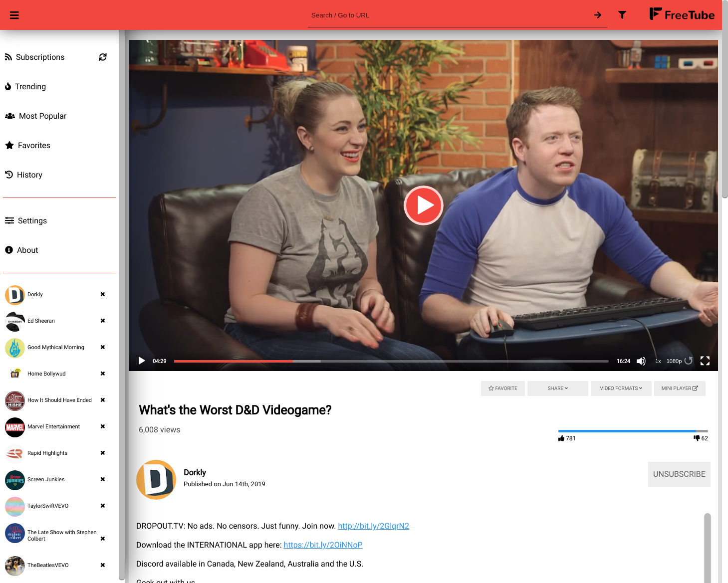Remove Rapid Highlights subscription X

click(x=103, y=453)
